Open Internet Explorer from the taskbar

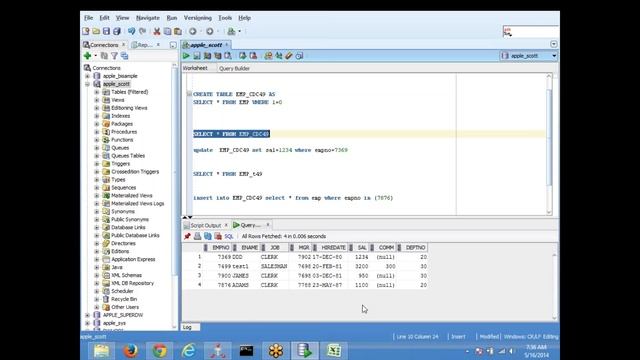(x=189, y=351)
